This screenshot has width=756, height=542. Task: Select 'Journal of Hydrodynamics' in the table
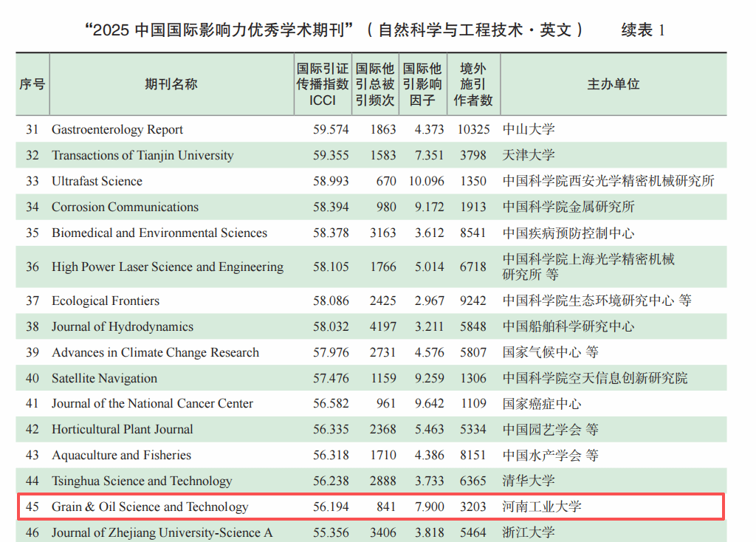coord(123,326)
